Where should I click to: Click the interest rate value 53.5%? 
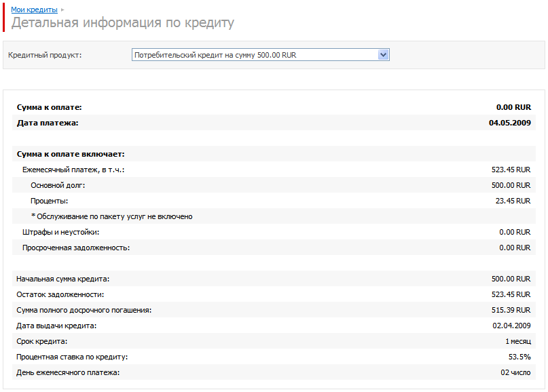pos(519,357)
